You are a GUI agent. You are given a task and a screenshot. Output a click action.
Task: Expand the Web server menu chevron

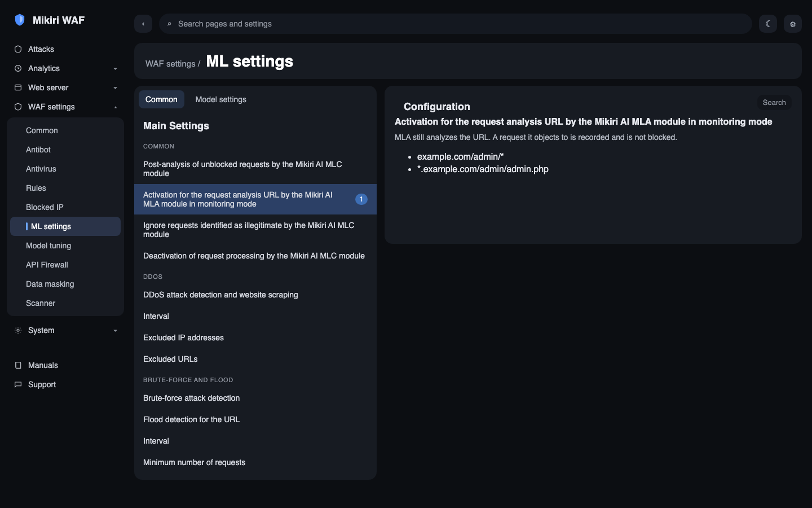115,88
